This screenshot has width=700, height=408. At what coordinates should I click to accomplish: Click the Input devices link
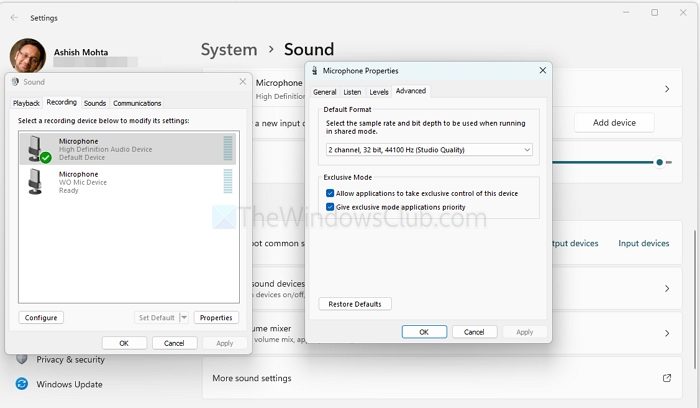click(643, 243)
